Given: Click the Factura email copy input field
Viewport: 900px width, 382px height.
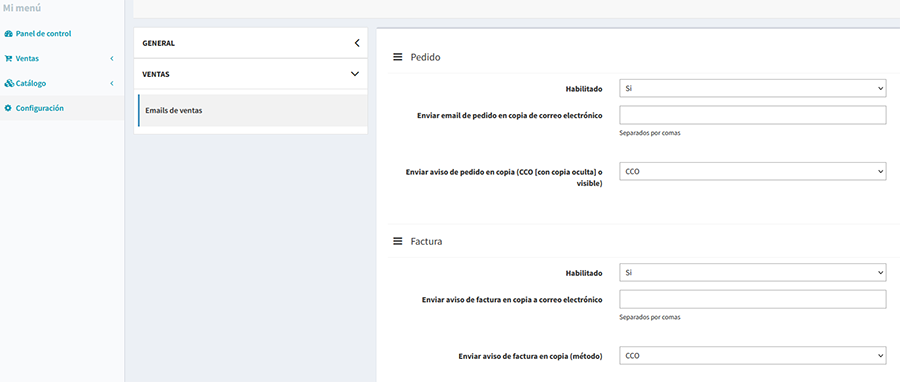Looking at the screenshot, I should 752,299.
